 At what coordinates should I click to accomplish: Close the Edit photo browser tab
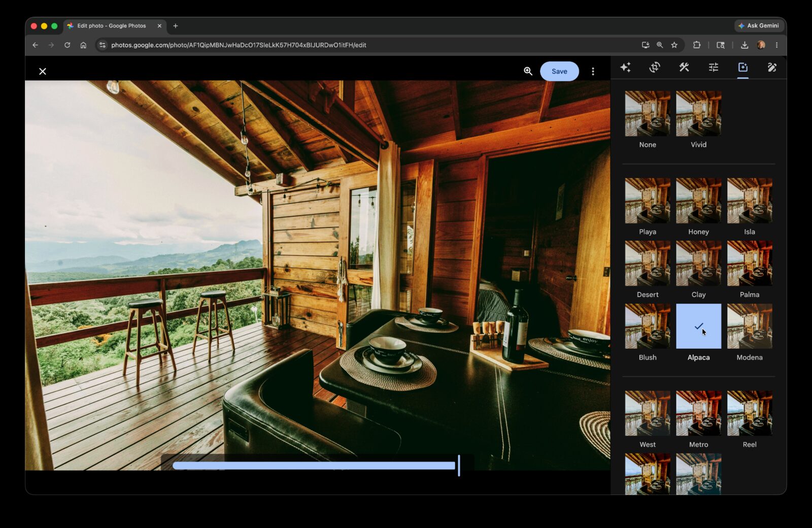pyautogui.click(x=159, y=26)
